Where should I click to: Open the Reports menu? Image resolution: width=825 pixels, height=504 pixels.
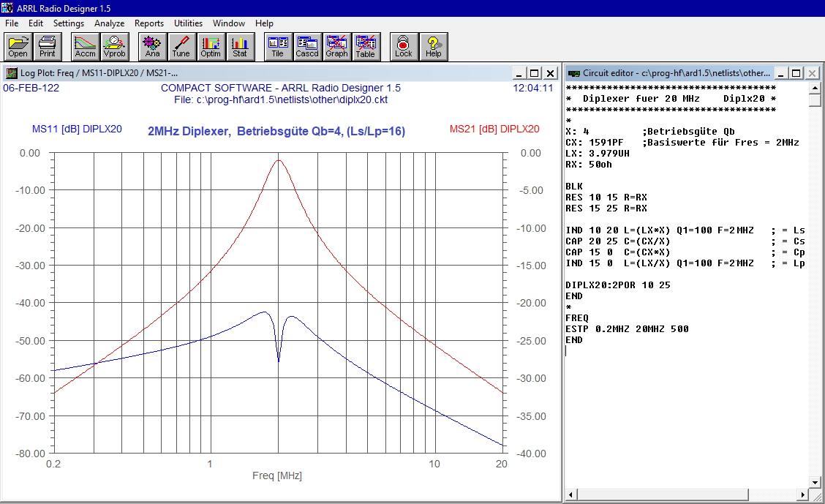[x=149, y=23]
